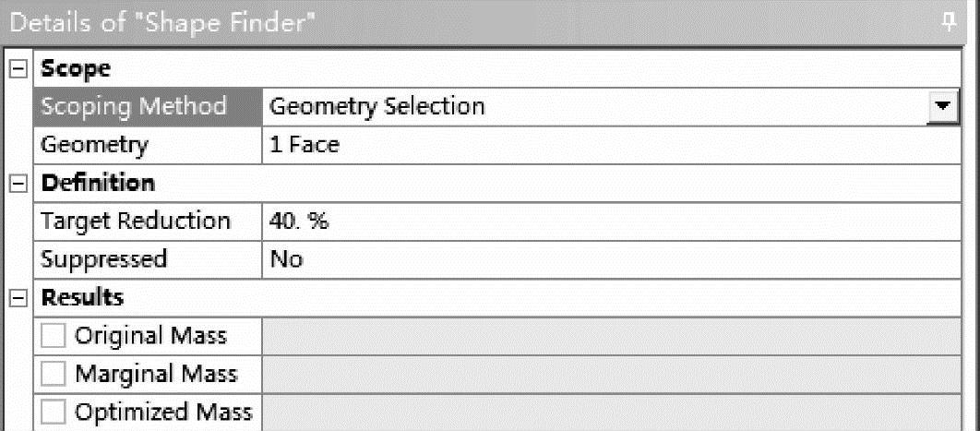
Task: Collapse the Definition section
Action: tap(18, 183)
